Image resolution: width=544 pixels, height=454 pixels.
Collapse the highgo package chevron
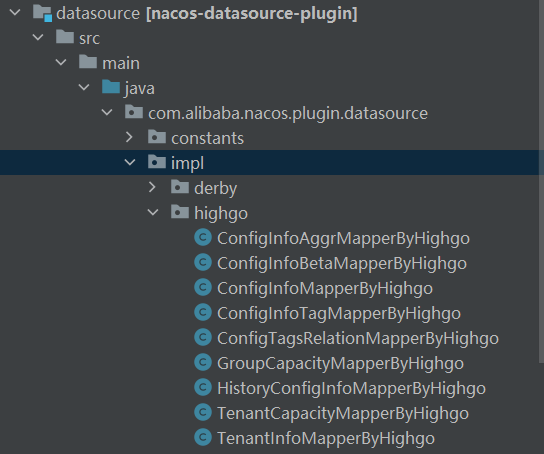[153, 212]
